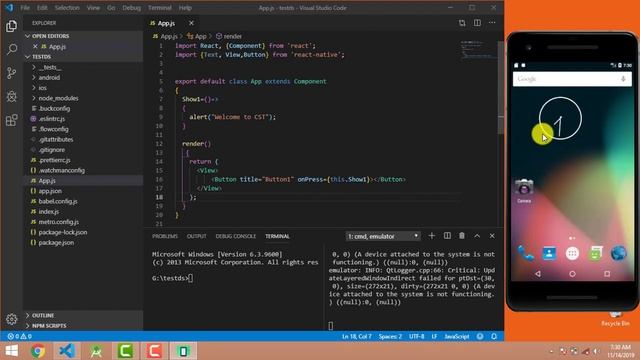The height and width of the screenshot is (360, 640).
Task: Open the Source Control view icon
Action: coord(11,73)
